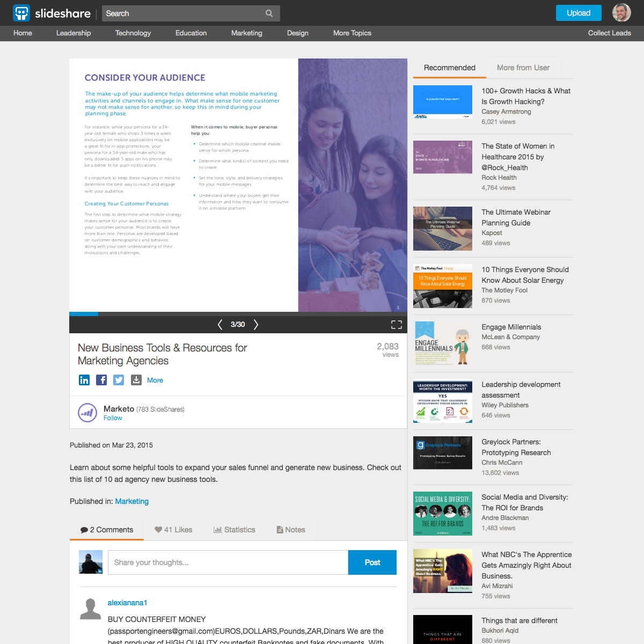Open the Technology category

click(133, 33)
